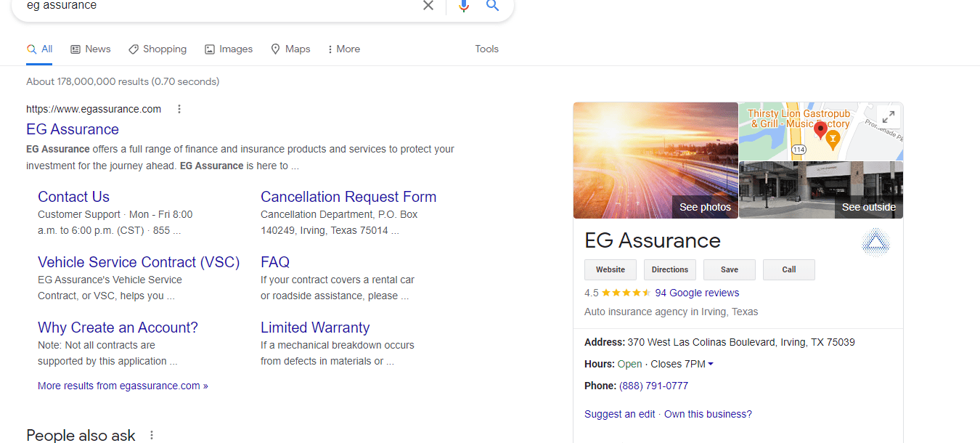Click the EG Assurance knowledge panel title
The height and width of the screenshot is (443, 980).
point(653,240)
